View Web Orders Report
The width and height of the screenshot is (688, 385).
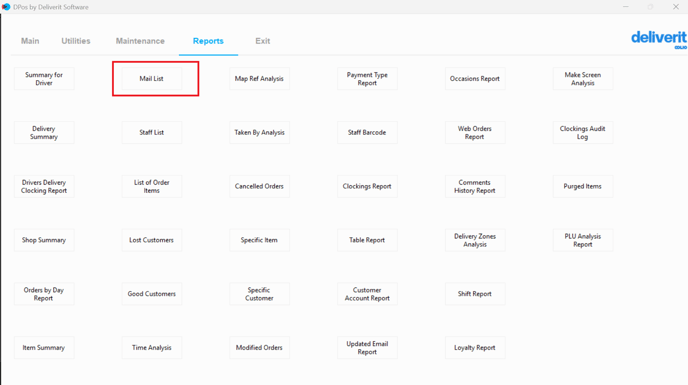click(x=475, y=133)
